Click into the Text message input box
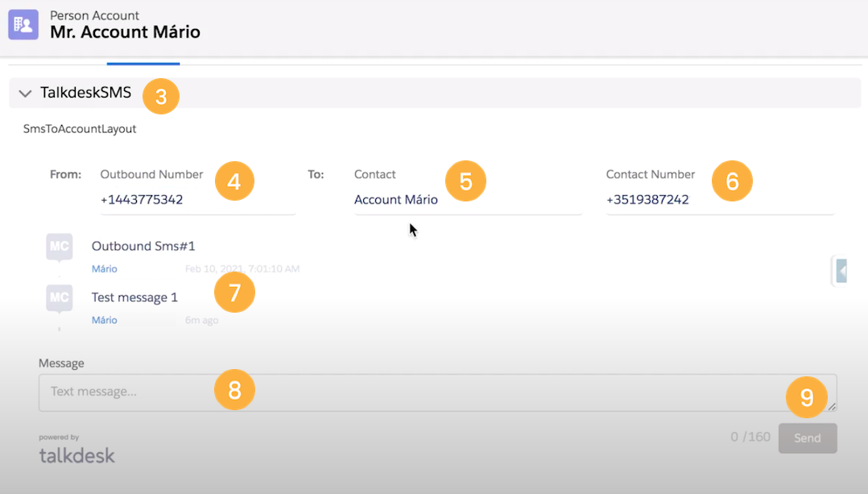 [437, 392]
